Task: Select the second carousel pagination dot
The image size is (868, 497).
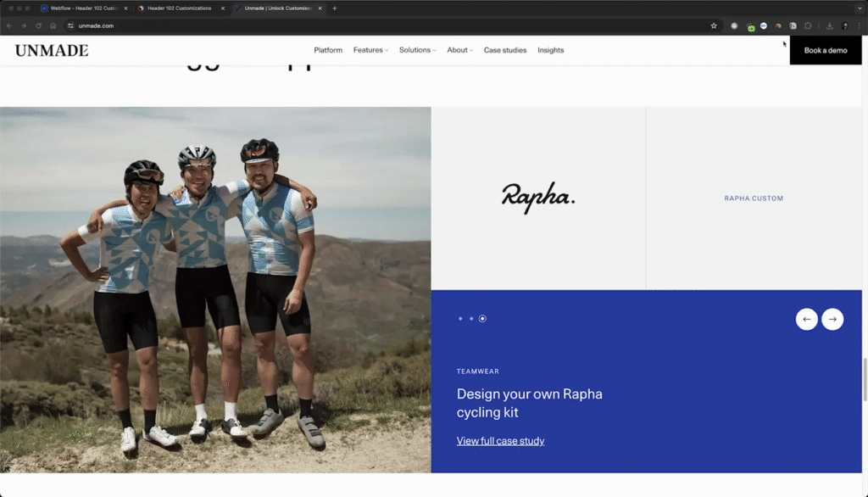Action: (x=471, y=319)
